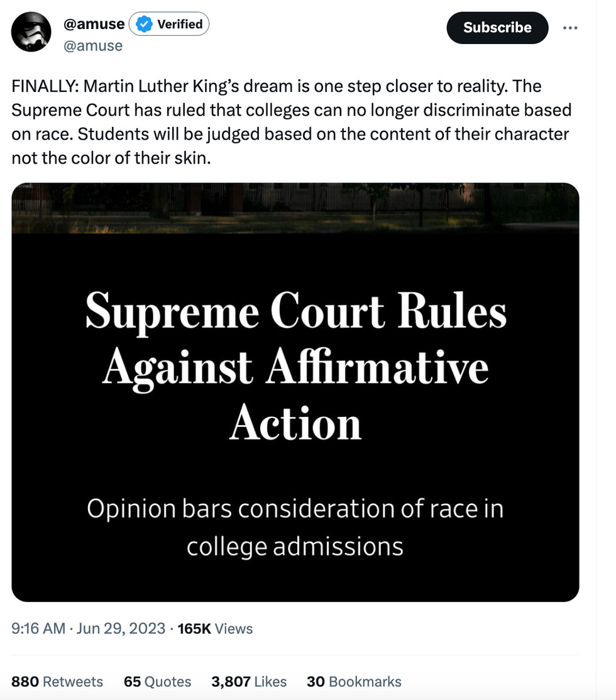Click the Subscribe button
Viewport: 616px width, 700px height.
click(x=497, y=28)
